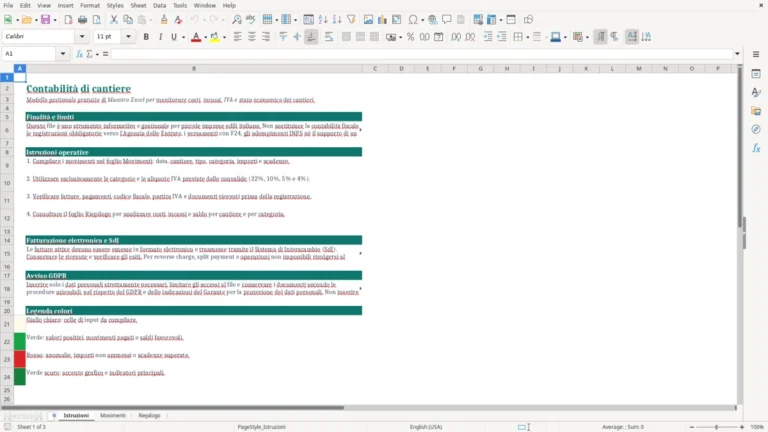Image resolution: width=768 pixels, height=432 pixels.
Task: Open the Data menu
Action: click(x=159, y=5)
